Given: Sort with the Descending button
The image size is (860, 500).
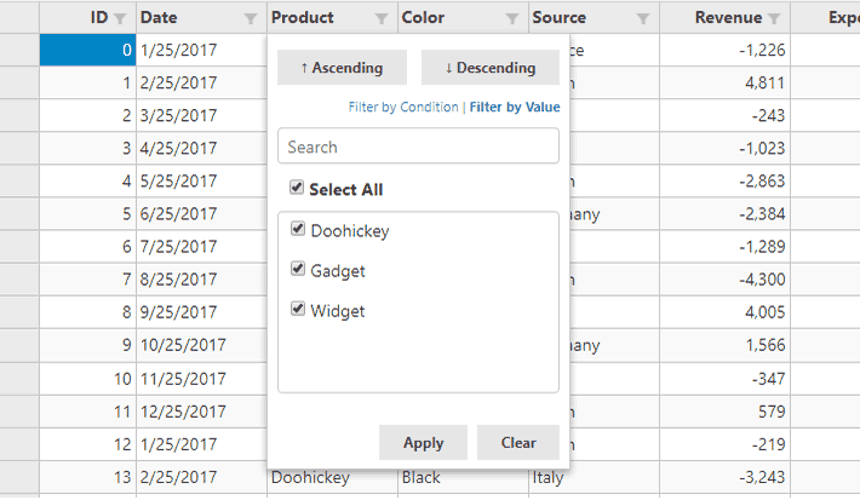Looking at the screenshot, I should tap(490, 68).
